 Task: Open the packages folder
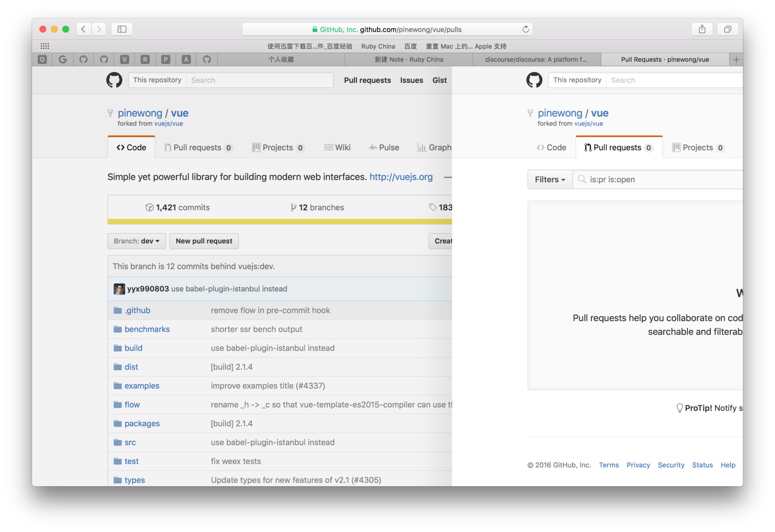142,423
